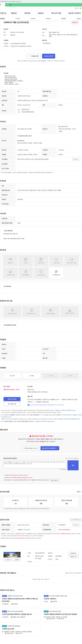The height and width of the screenshot is (644, 82).
Task: Click the 차량유지비 benefit icon
Action: [41, 261]
